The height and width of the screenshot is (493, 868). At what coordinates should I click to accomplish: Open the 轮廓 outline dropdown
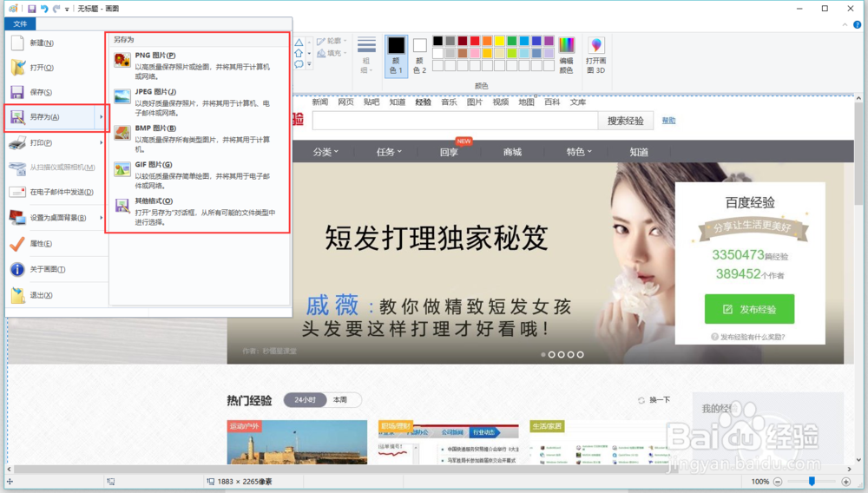pos(332,41)
